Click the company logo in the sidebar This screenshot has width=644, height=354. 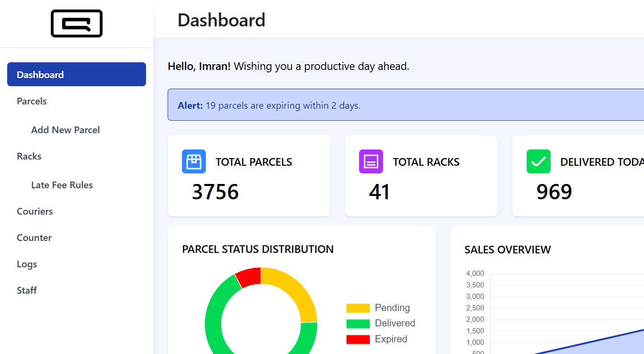(77, 23)
